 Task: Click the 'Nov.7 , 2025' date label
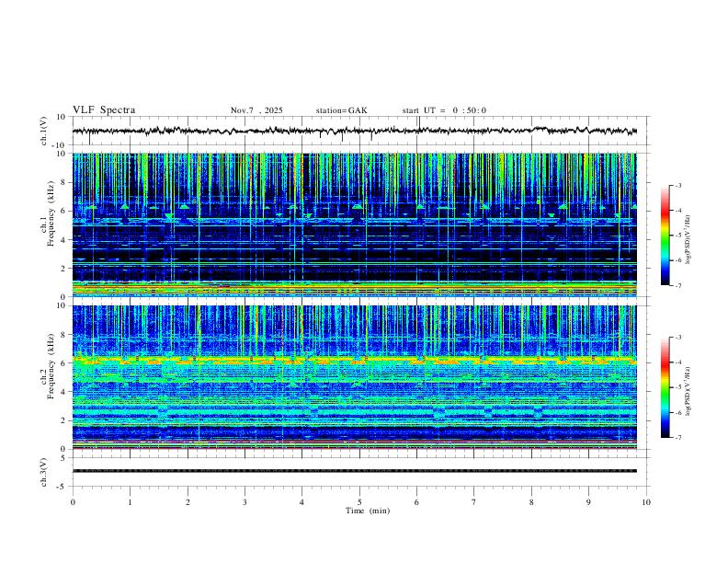256,110
